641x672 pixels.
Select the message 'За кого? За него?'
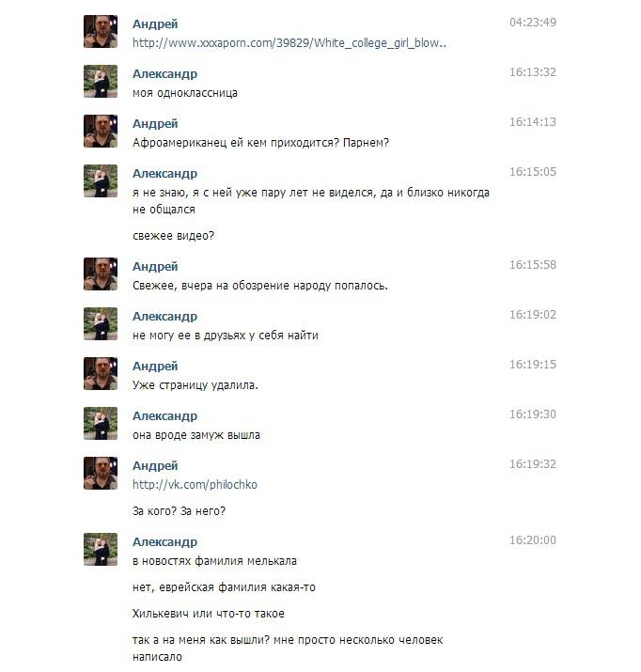click(179, 511)
